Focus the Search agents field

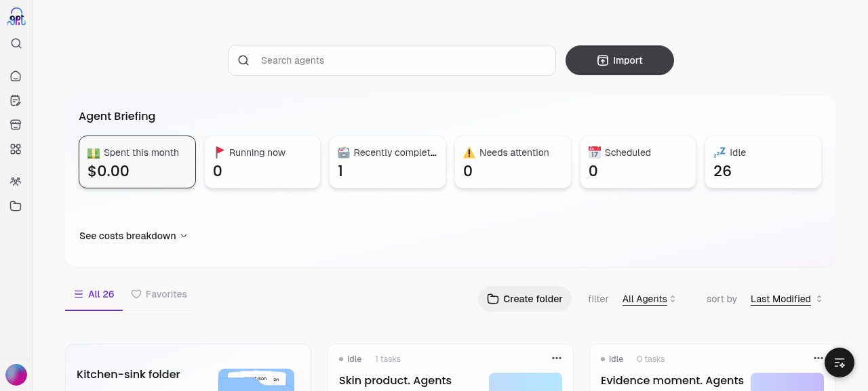(392, 60)
